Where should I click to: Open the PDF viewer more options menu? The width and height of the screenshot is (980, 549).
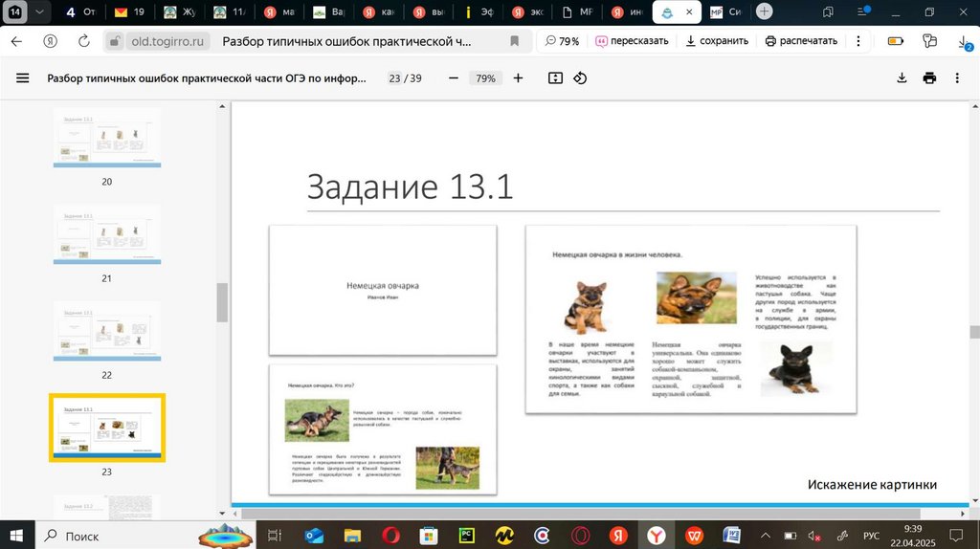pos(958,78)
